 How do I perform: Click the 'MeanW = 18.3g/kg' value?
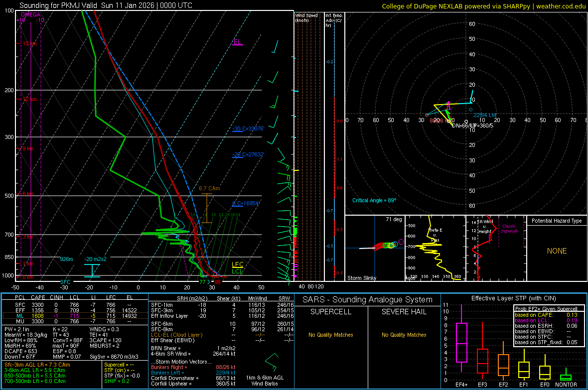(x=26, y=335)
